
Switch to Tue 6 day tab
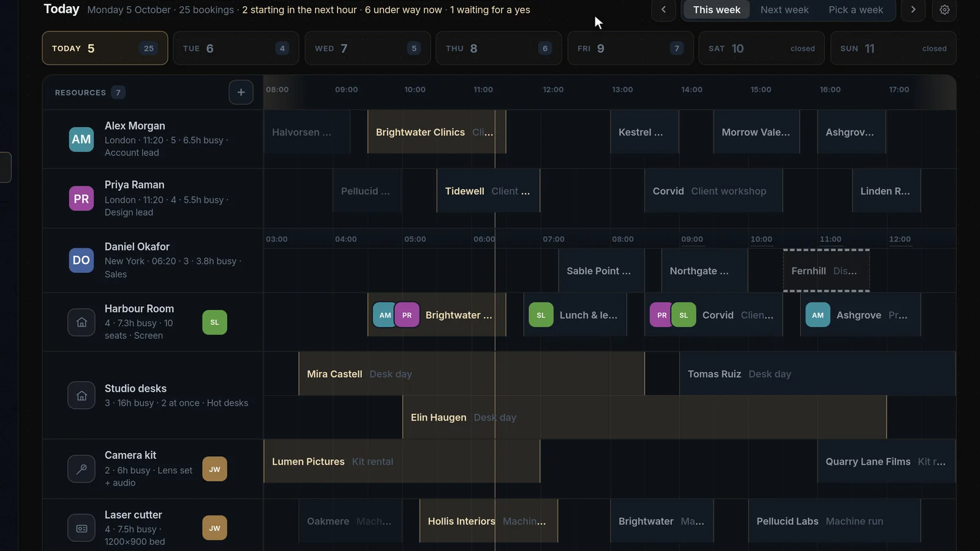click(x=236, y=48)
